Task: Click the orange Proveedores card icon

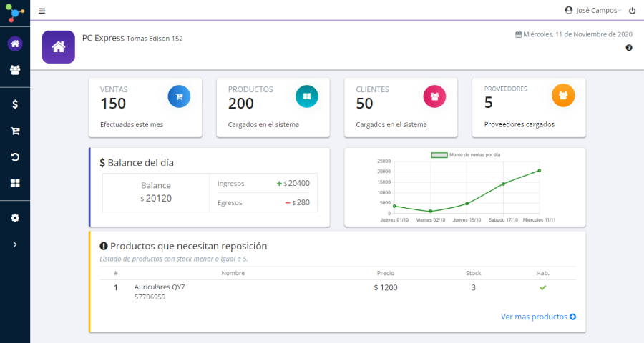Action: [x=562, y=95]
